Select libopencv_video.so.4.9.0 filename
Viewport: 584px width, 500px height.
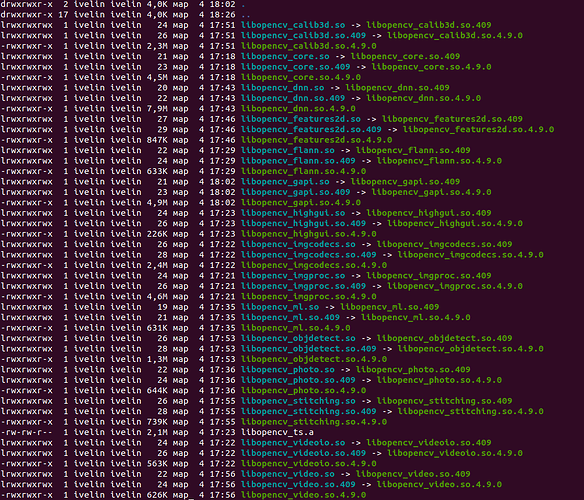coord(304,495)
